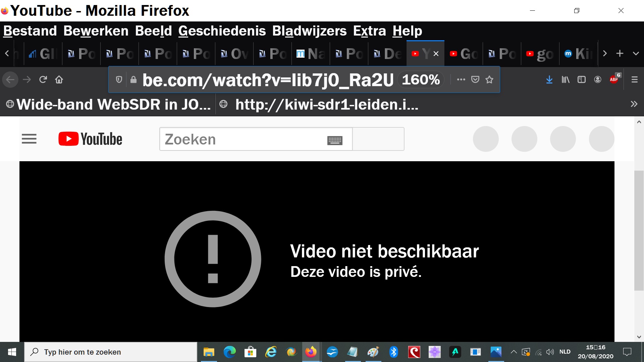Click the YouTube logo
Screen dimensions: 644x362
click(x=91, y=139)
